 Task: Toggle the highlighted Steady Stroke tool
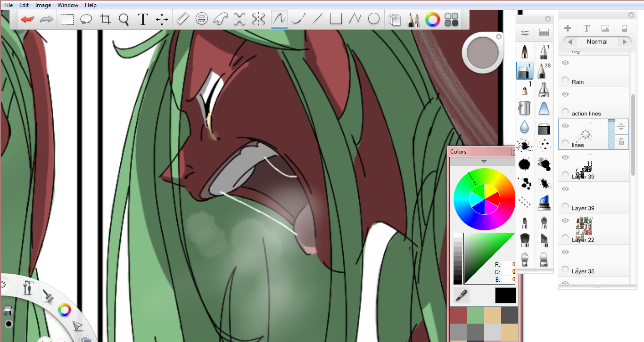280,19
